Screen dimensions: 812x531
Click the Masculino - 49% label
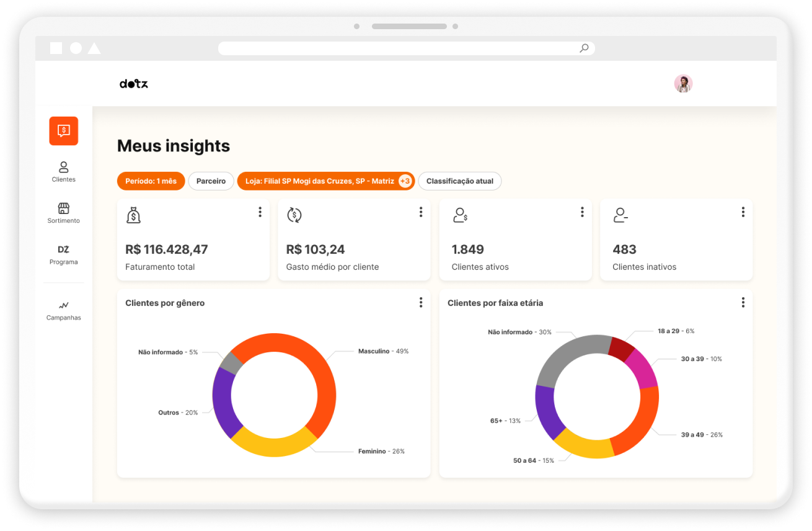point(383,351)
